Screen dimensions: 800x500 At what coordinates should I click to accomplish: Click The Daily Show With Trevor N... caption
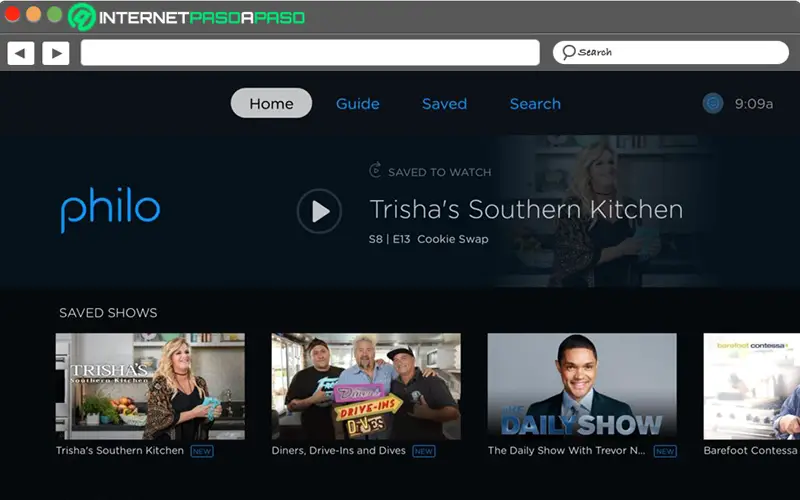[x=567, y=451]
